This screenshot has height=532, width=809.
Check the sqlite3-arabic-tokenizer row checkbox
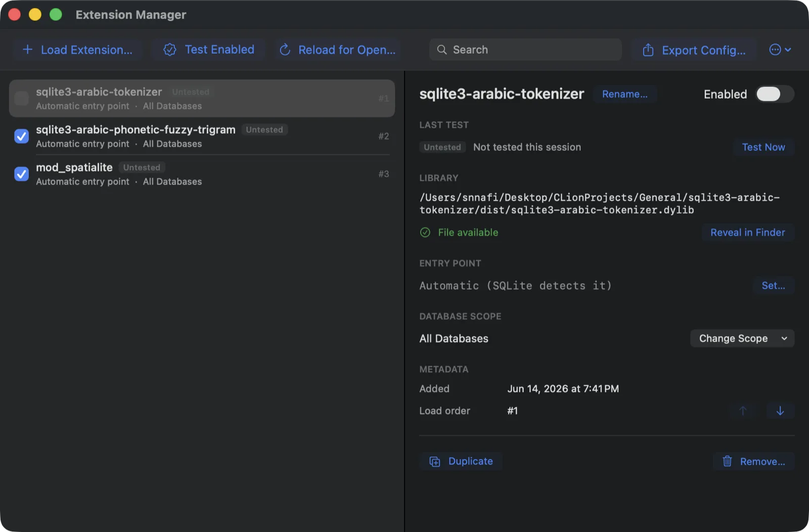22,98
